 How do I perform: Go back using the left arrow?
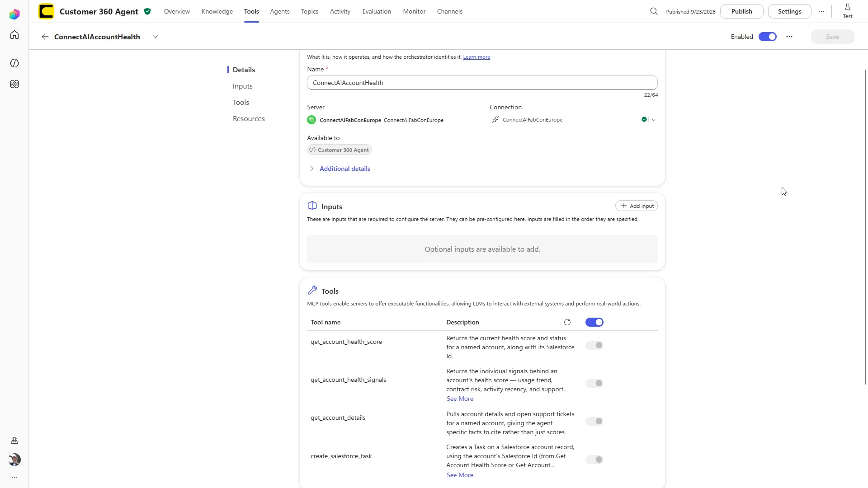45,37
